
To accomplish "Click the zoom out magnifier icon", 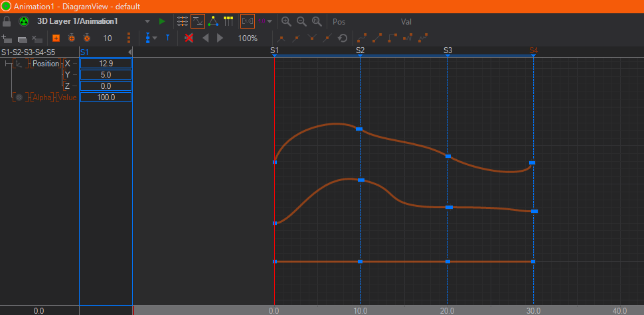I will point(301,21).
